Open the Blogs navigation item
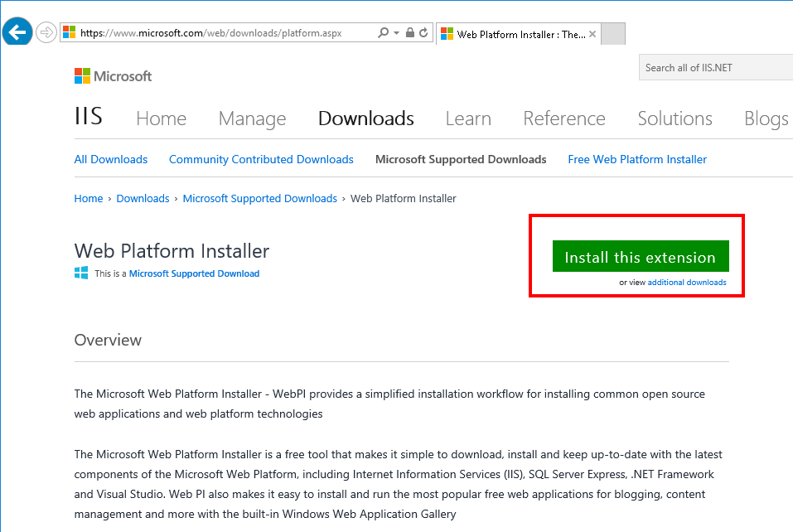Screen dimensions: 793x532 click(766, 119)
